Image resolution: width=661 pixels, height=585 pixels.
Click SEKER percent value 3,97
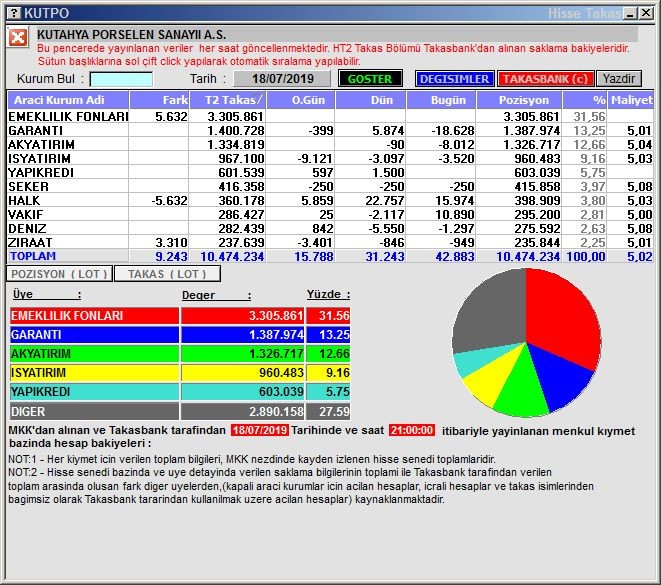tap(592, 187)
